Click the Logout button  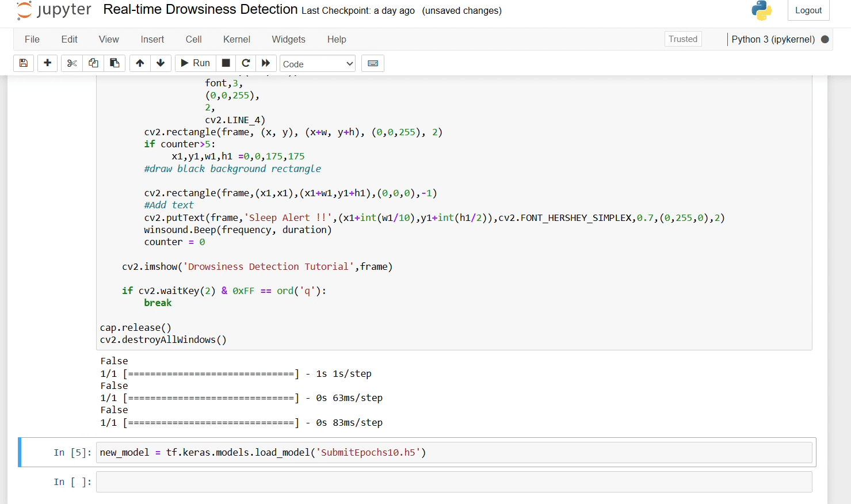click(x=808, y=10)
